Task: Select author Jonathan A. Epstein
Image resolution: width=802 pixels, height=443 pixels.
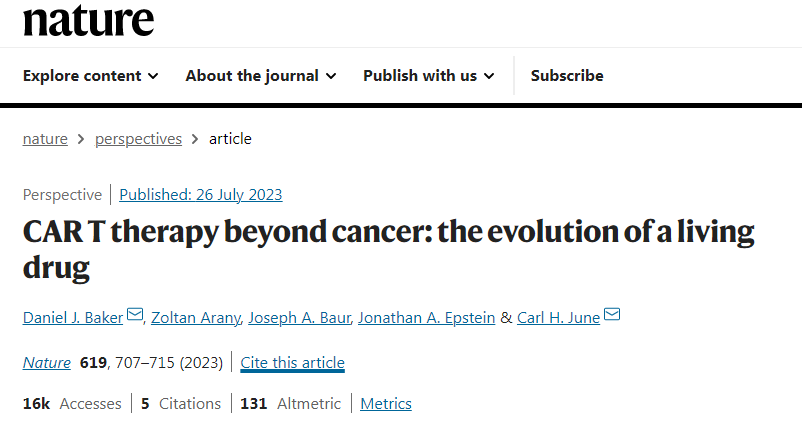Action: [x=424, y=318]
